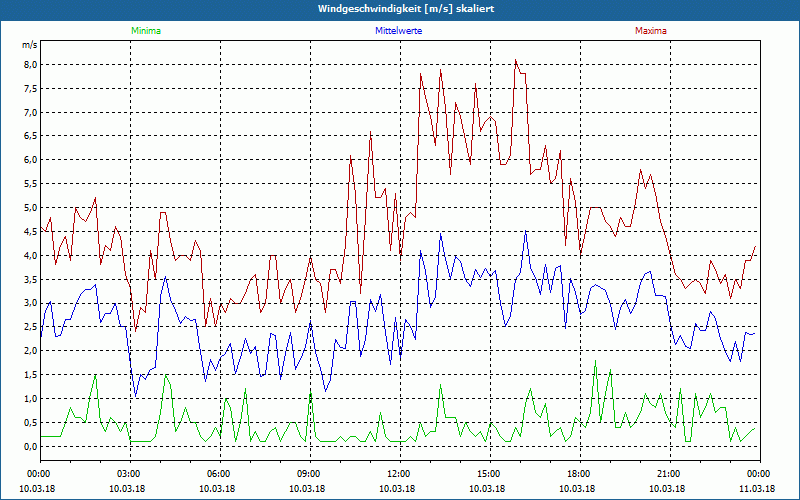Click the 3,5 y-axis value
Viewport: 800px width, 500px height.
[x=31, y=280]
